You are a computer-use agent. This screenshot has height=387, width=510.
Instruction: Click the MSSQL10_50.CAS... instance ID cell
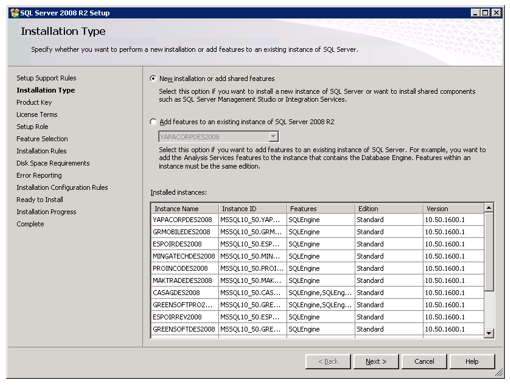[x=252, y=293]
